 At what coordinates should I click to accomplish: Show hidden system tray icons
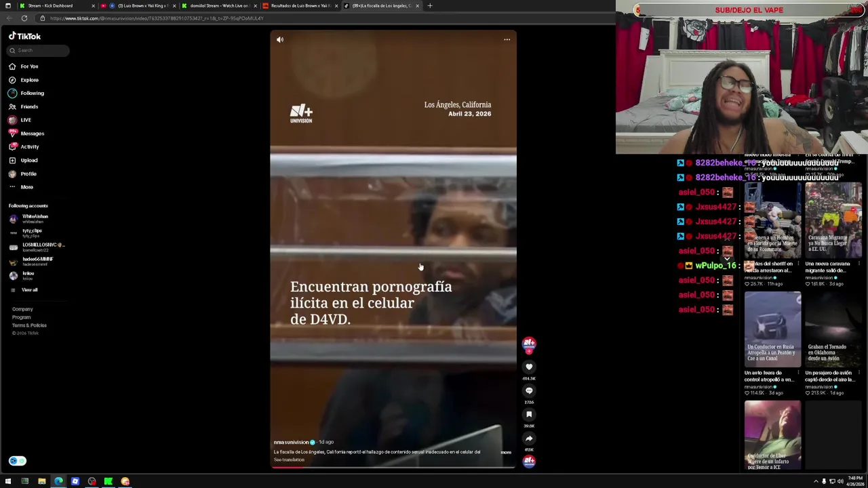pyautogui.click(x=816, y=481)
